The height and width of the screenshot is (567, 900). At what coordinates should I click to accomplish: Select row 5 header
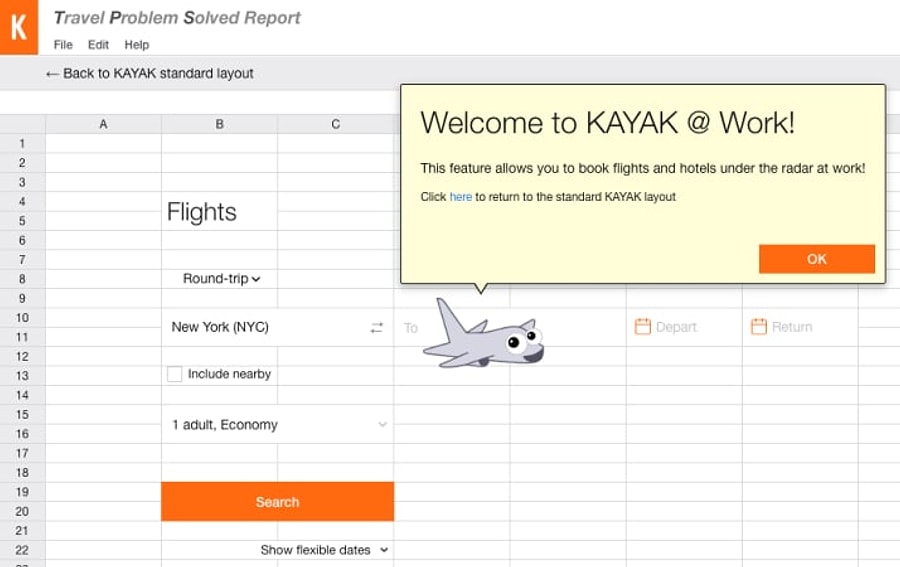(x=22, y=221)
